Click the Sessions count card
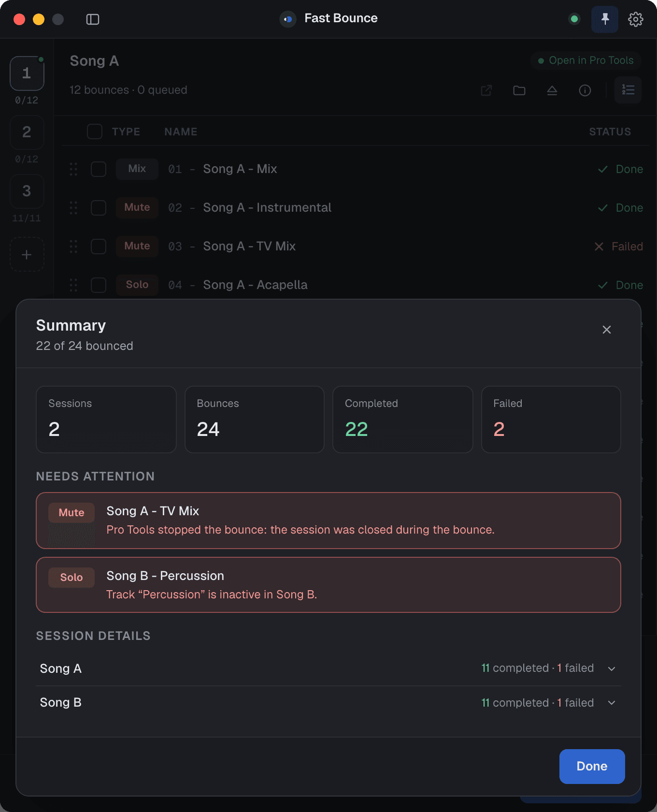Image resolution: width=657 pixels, height=812 pixels. (106, 420)
